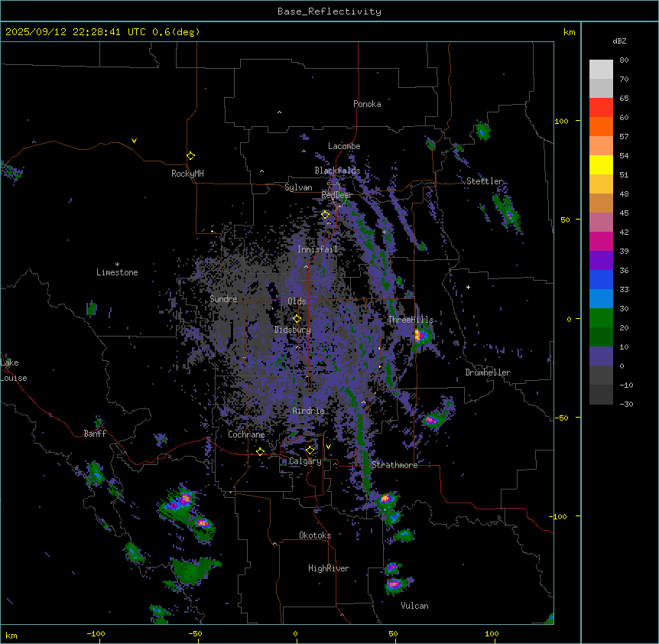The width and height of the screenshot is (659, 644).
Task: Click the Innisfail label
Action: coord(317,249)
